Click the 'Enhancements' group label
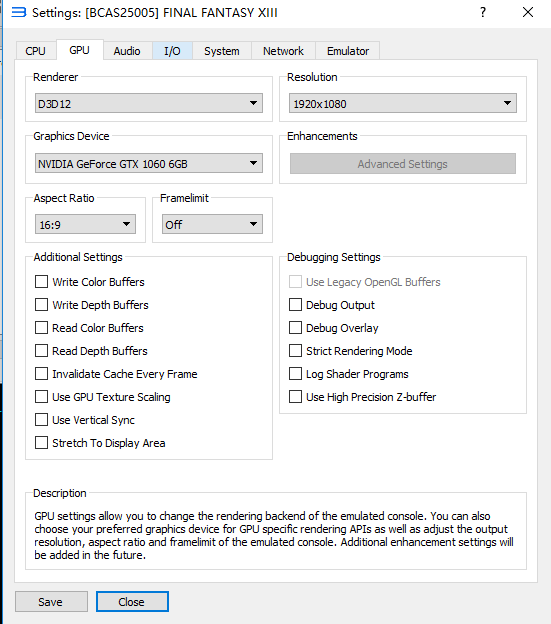Viewport: 551px width, 624px height. [x=322, y=136]
